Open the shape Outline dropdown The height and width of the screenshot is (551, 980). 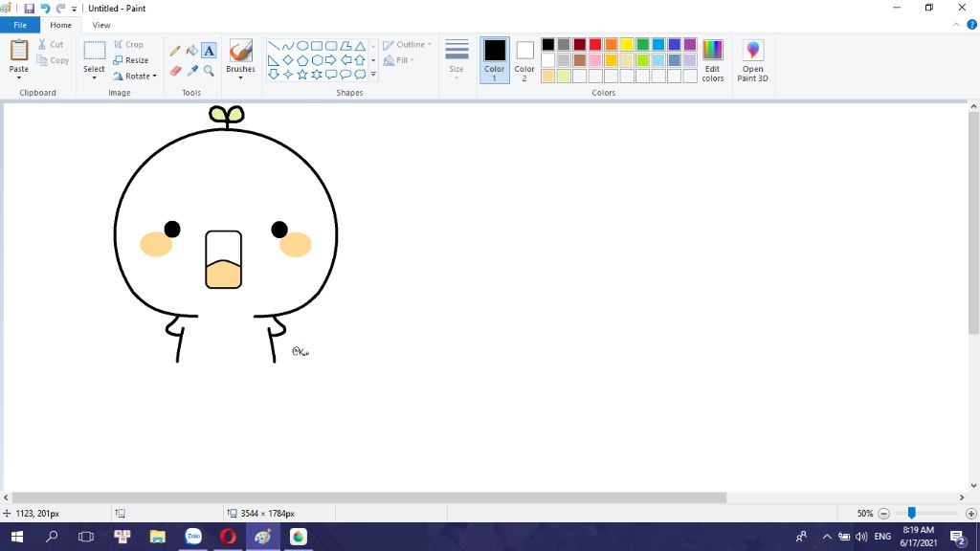coord(407,44)
